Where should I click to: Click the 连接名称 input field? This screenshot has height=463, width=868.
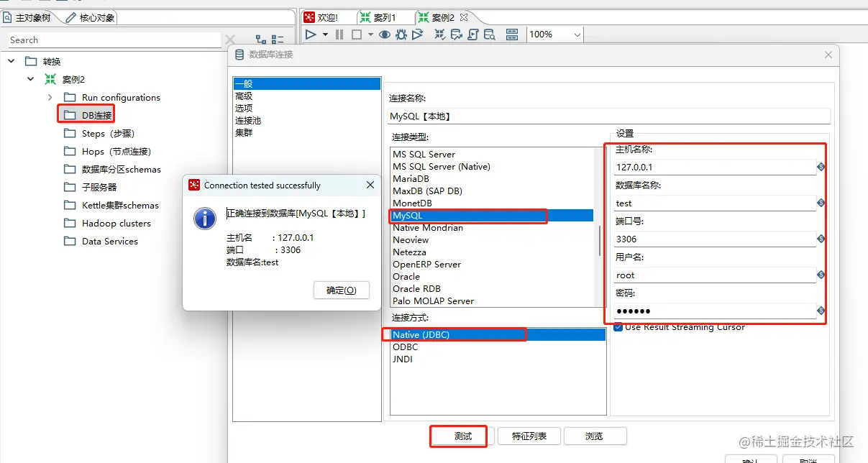609,116
